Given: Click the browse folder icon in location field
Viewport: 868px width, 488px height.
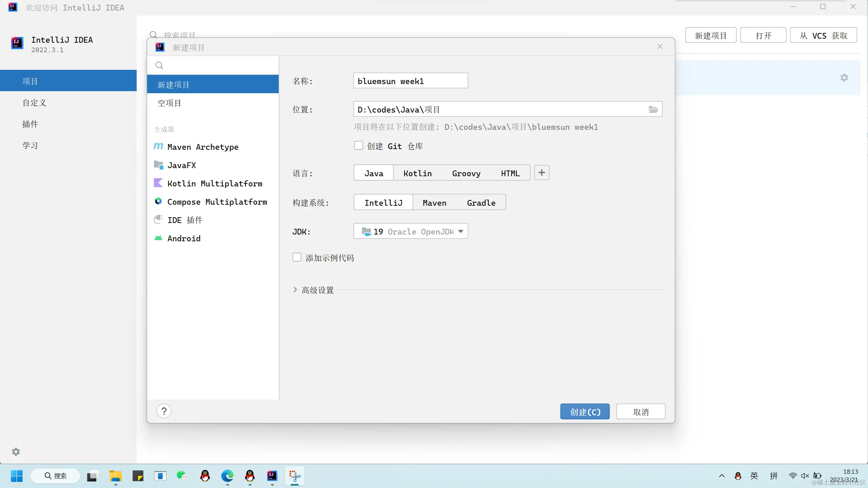Looking at the screenshot, I should pos(653,109).
